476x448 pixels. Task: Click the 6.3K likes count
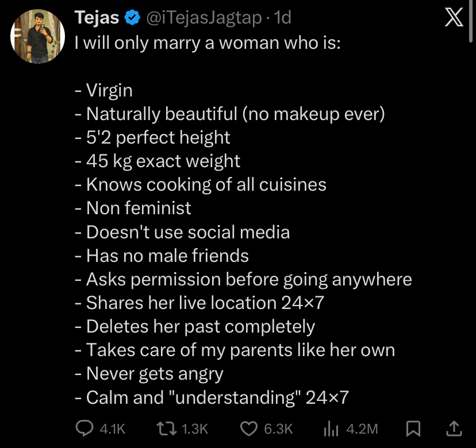(278, 428)
